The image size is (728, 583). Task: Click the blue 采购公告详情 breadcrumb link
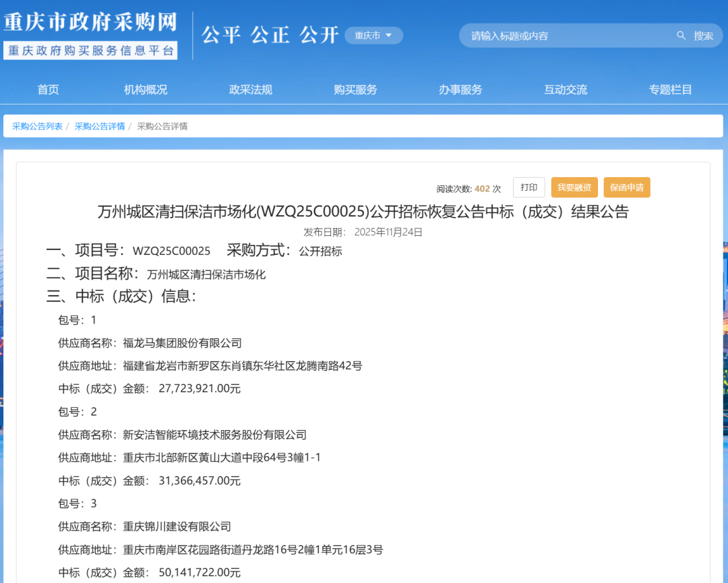[x=99, y=126]
